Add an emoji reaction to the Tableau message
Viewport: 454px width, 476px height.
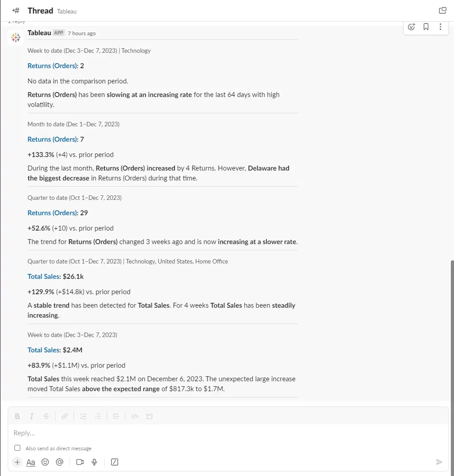411,27
